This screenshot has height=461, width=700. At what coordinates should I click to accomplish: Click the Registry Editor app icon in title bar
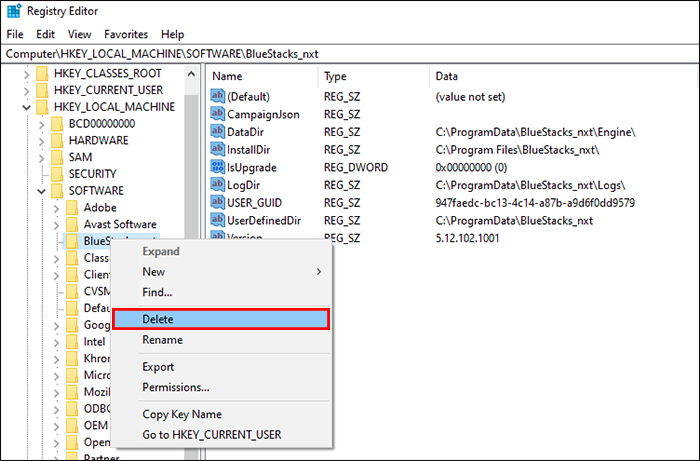[x=14, y=11]
